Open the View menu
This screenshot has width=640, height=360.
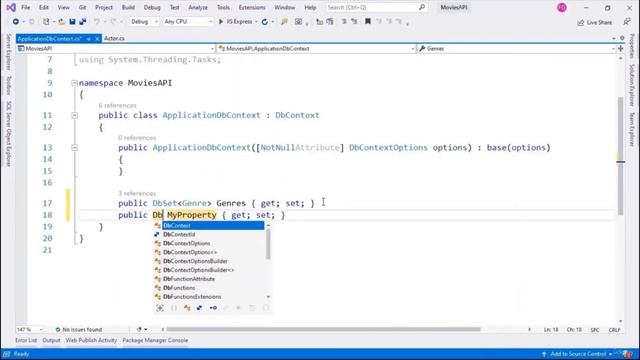pos(63,7)
